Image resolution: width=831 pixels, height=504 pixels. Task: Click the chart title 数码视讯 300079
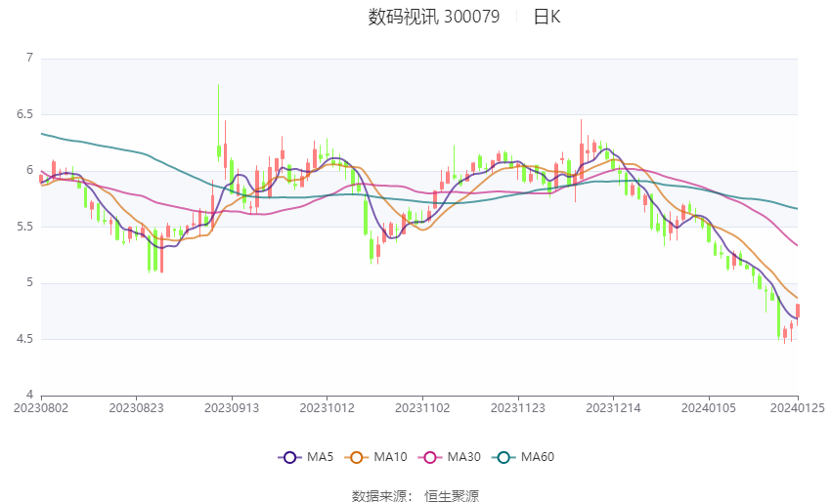pyautogui.click(x=433, y=17)
